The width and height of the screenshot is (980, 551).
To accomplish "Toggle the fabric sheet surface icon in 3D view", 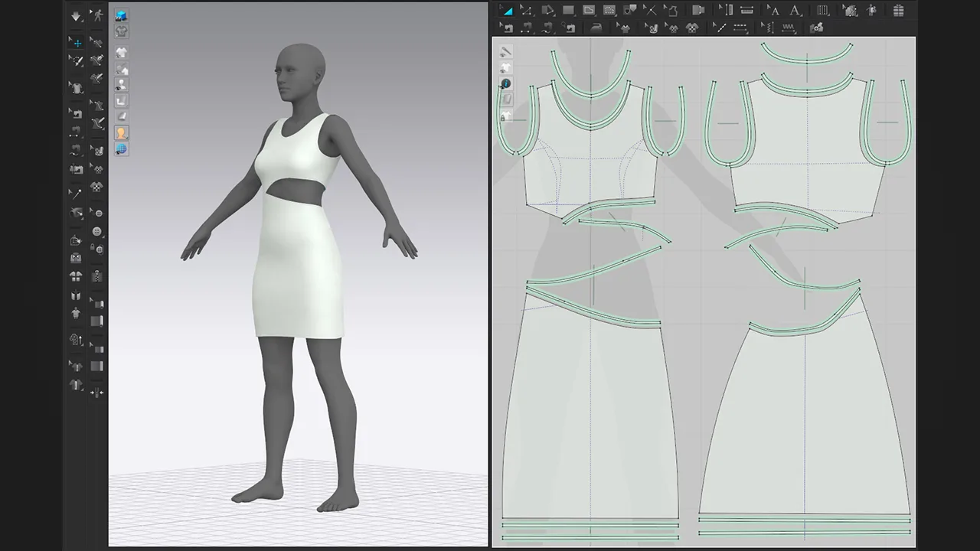I will [x=121, y=116].
